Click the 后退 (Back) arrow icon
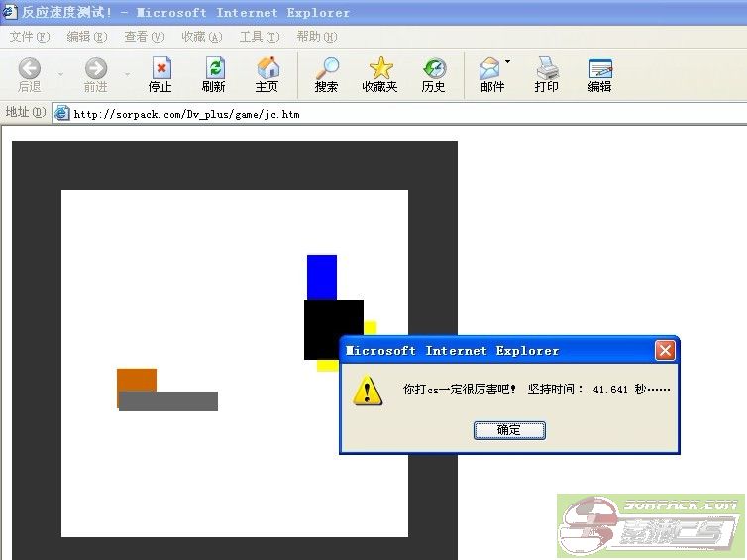The image size is (747, 560). pos(30,68)
